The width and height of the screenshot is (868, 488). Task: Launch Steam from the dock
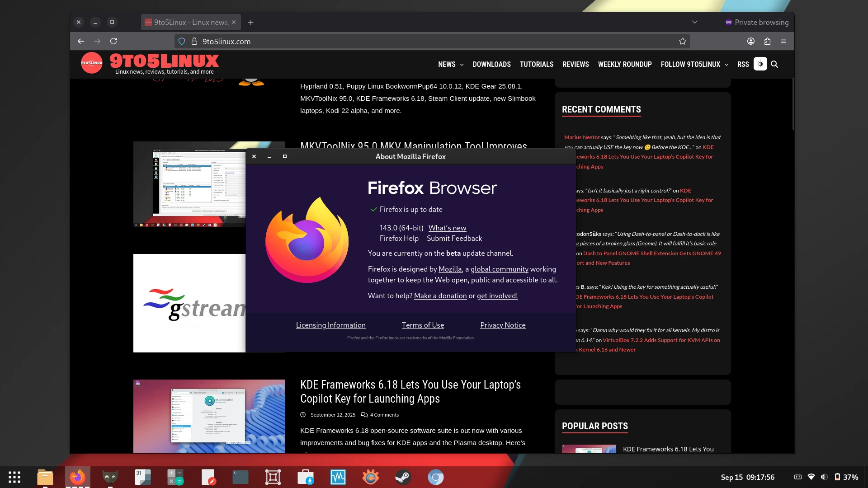403,477
